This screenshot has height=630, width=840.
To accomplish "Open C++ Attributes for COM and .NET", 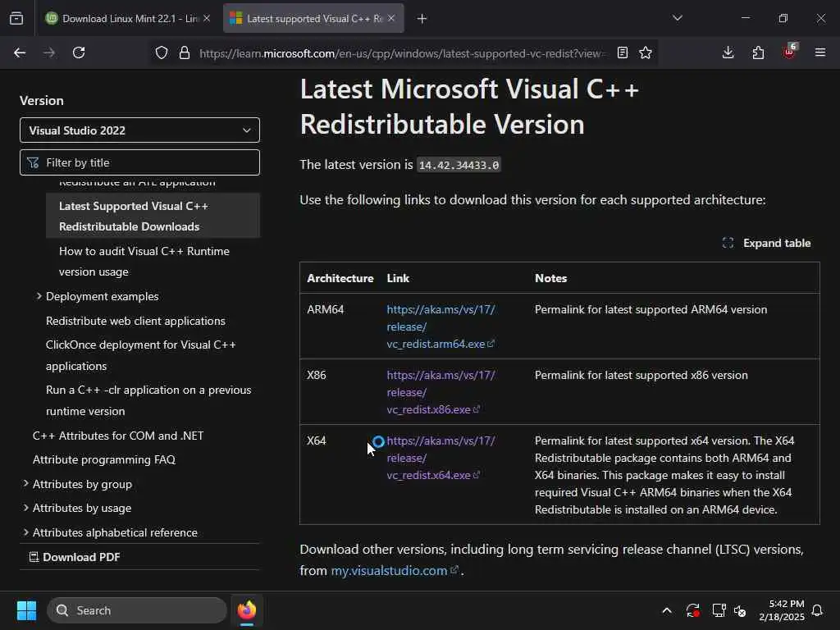I will pos(118,436).
